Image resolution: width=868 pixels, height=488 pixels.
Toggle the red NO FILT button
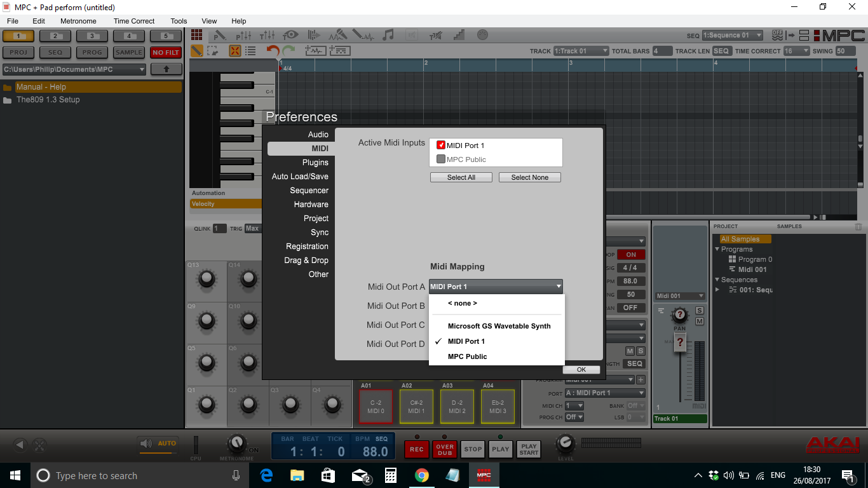pyautogui.click(x=166, y=53)
